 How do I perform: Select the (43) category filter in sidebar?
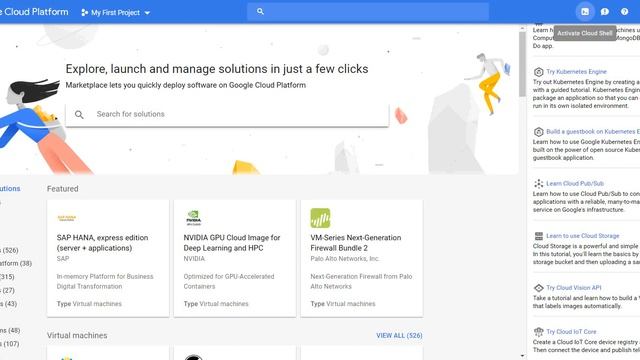(9, 304)
